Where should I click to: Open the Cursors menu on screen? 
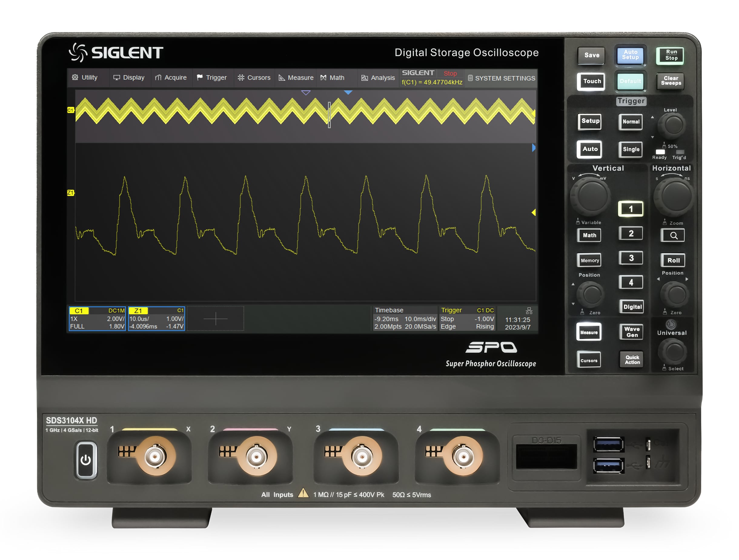click(x=254, y=77)
